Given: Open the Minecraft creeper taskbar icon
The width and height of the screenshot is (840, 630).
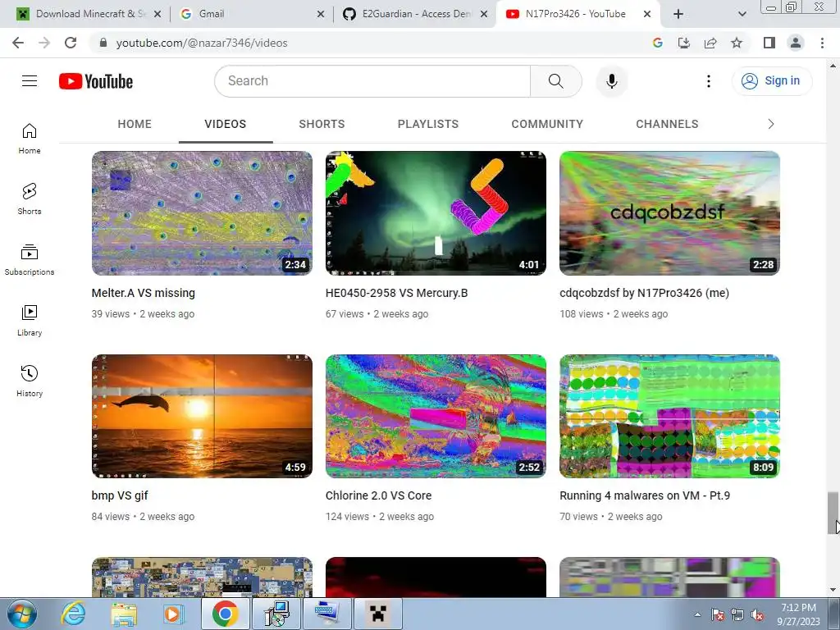Looking at the screenshot, I should (377, 614).
